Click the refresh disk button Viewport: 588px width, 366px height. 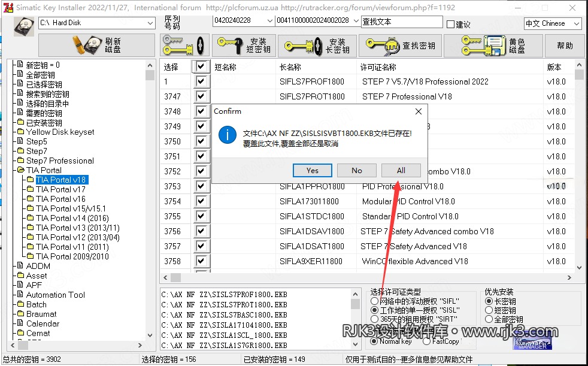[x=97, y=46]
